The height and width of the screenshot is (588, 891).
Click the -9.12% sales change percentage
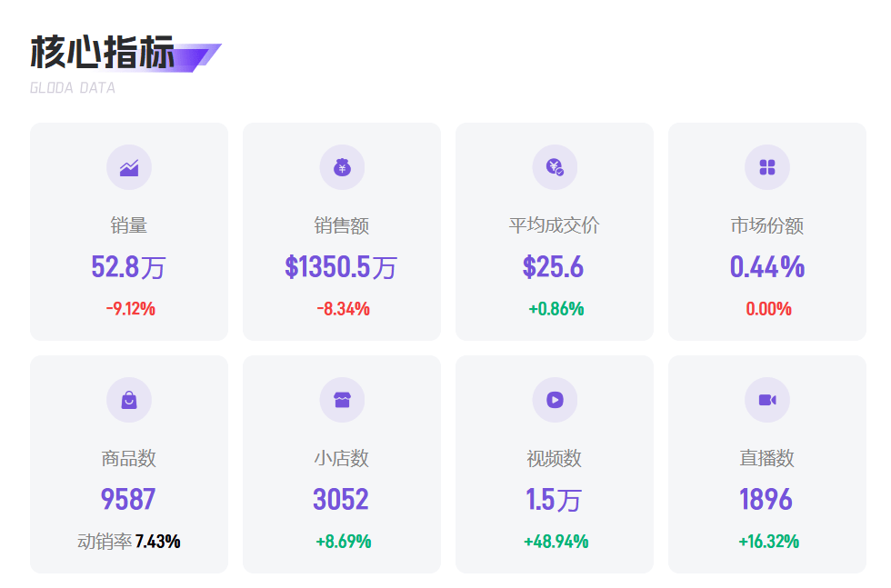(x=130, y=309)
